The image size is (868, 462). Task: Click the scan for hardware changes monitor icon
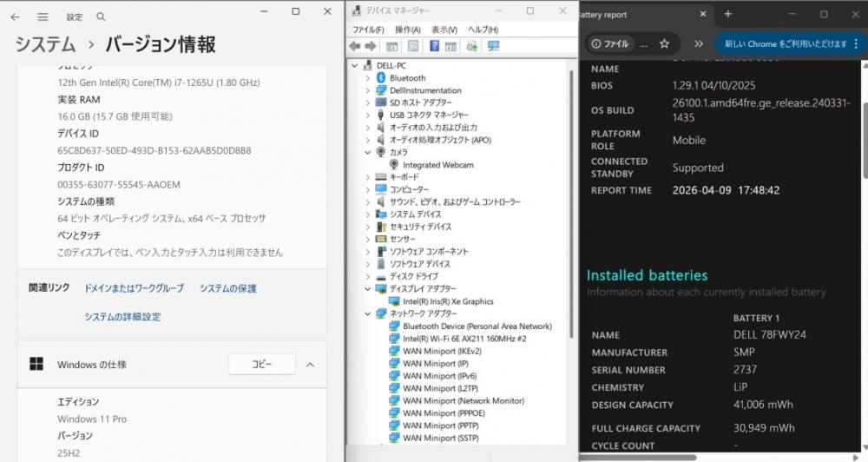click(x=493, y=46)
